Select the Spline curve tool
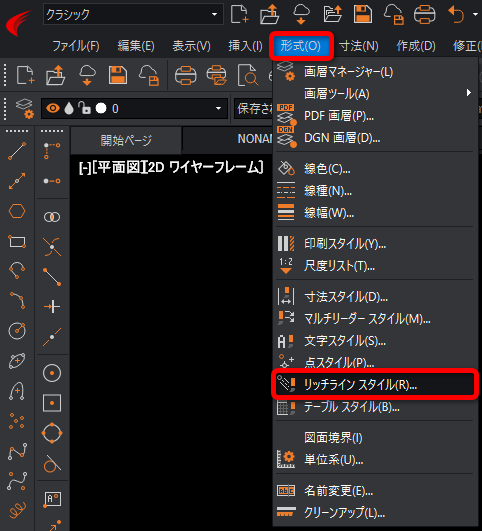 (x=18, y=481)
